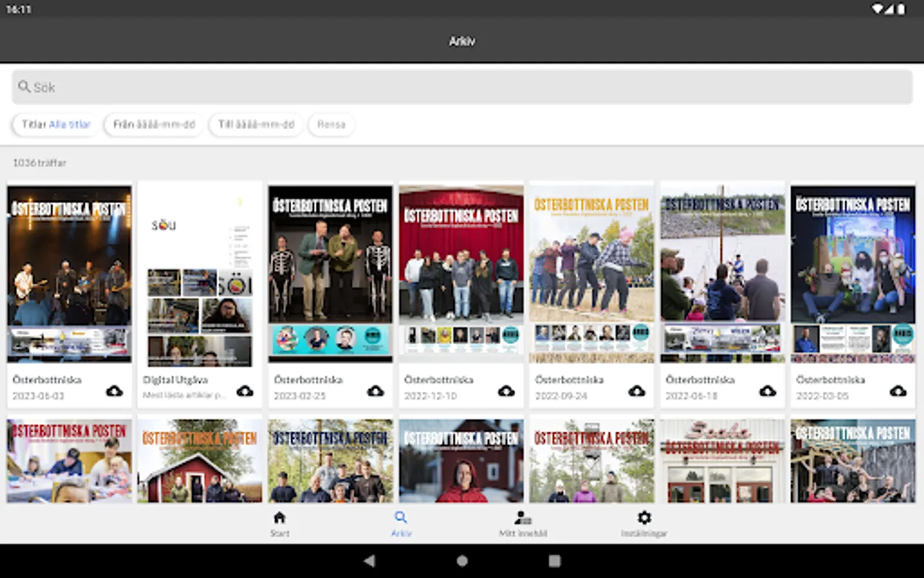
Task: Open second-row cover with Scala storefront
Action: tap(723, 460)
